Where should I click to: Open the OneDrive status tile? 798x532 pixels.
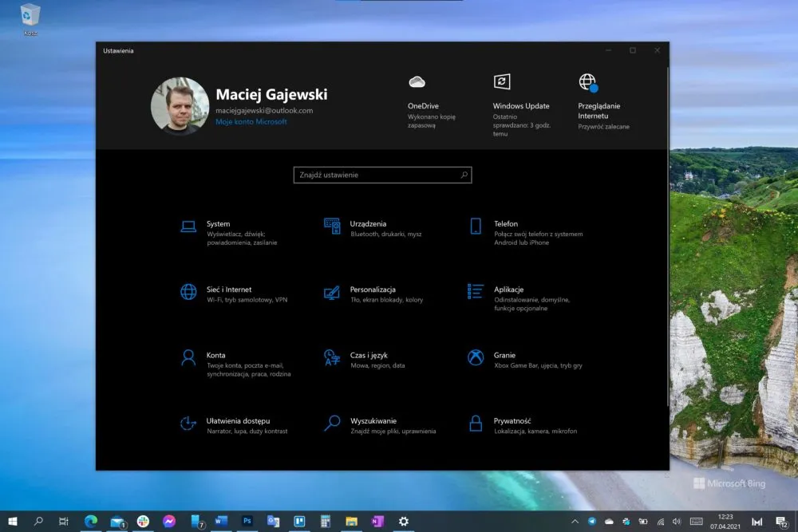(432, 102)
